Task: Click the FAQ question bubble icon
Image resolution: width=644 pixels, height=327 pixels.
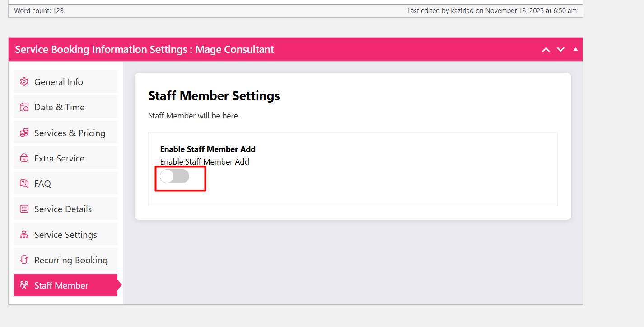Action: tap(24, 184)
